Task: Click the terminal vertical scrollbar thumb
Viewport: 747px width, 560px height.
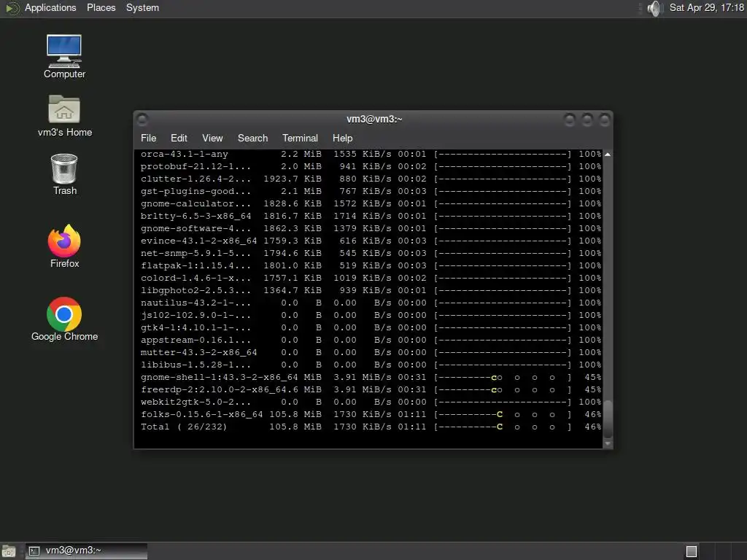Action: [x=608, y=419]
